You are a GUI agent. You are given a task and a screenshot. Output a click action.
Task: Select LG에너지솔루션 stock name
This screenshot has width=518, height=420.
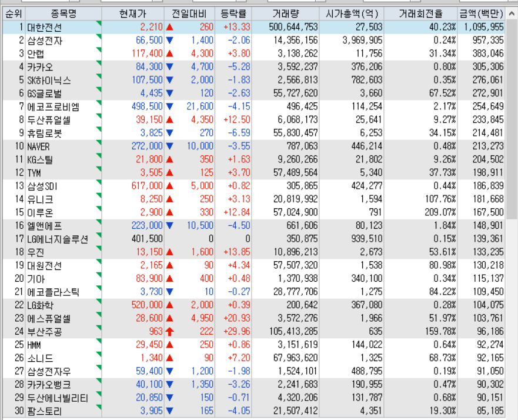58,239
